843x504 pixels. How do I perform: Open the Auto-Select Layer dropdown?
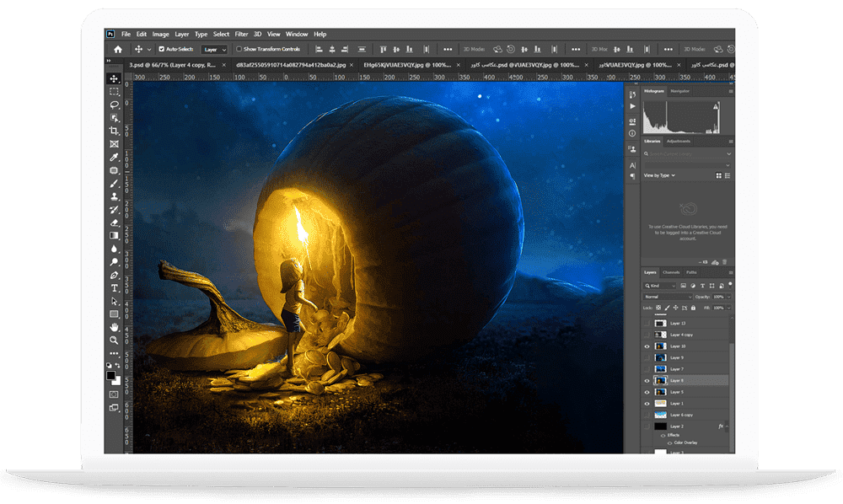(214, 50)
